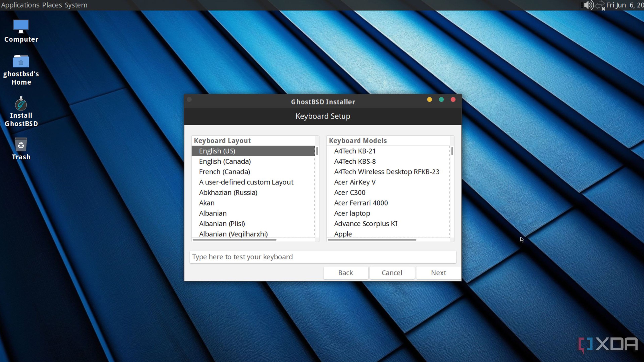The image size is (644, 362).
Task: Open the Places menu
Action: [52, 5]
